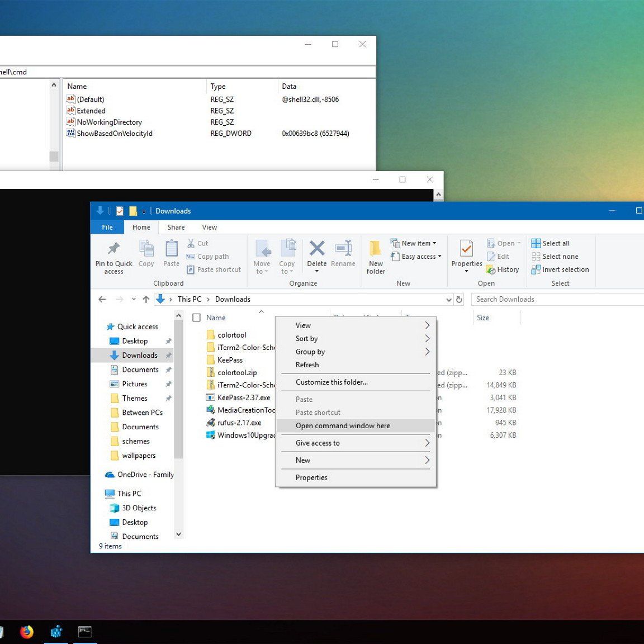Select Customize this folder option
Viewport: 644px width, 644px height.
coord(332,382)
